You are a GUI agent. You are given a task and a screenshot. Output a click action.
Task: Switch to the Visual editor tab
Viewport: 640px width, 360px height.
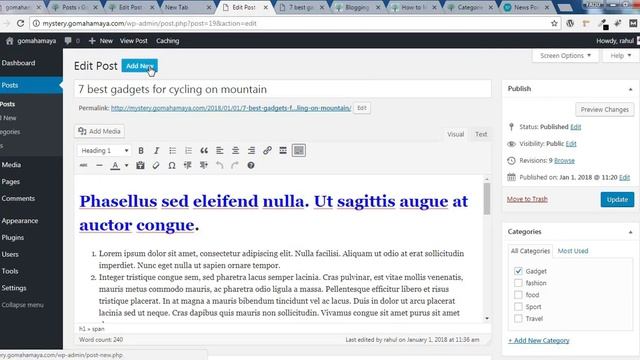456,134
